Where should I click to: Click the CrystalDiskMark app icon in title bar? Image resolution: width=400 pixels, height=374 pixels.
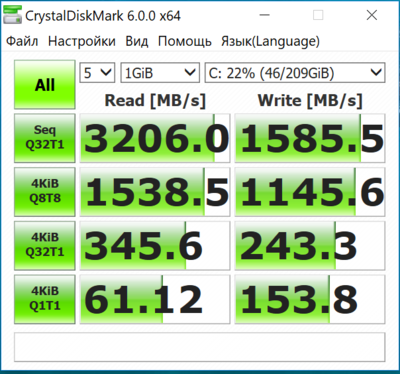coord(12,15)
